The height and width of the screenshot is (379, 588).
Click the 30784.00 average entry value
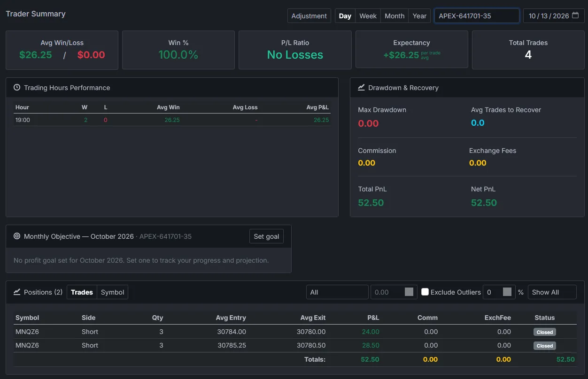coord(232,332)
